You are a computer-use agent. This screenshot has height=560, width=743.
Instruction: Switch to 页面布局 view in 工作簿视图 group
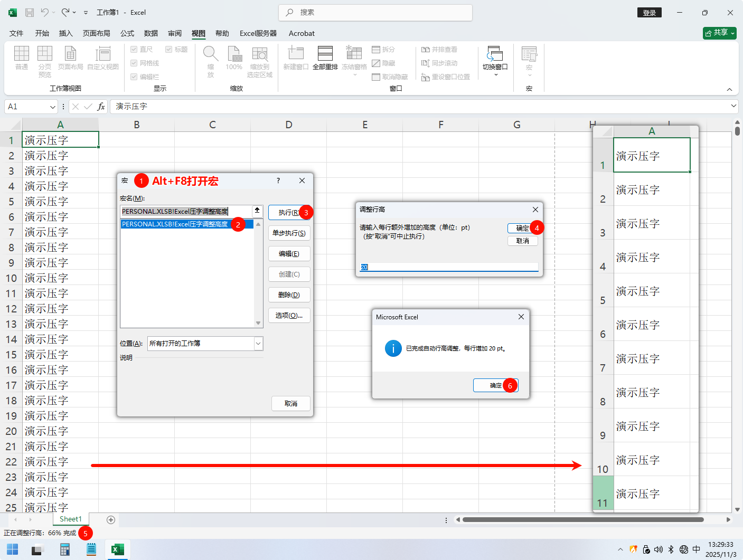click(x=70, y=58)
